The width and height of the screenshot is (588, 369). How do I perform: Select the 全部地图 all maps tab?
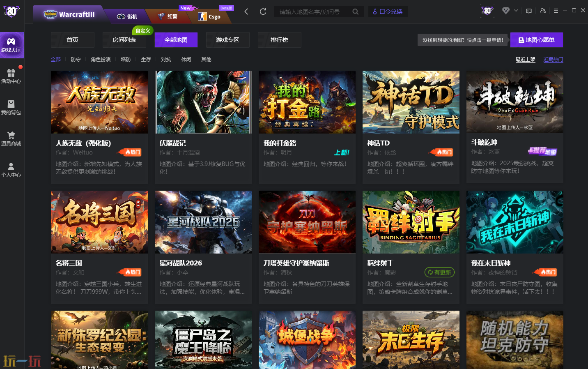[176, 40]
